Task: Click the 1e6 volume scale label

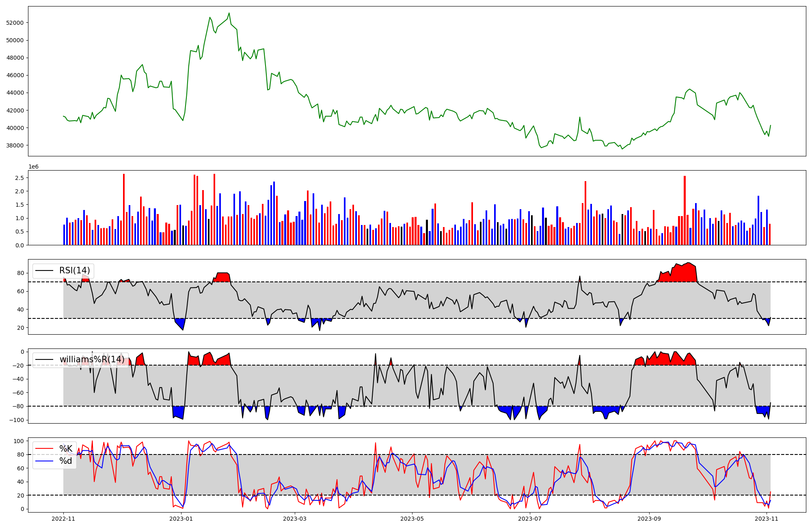Action: (x=33, y=167)
